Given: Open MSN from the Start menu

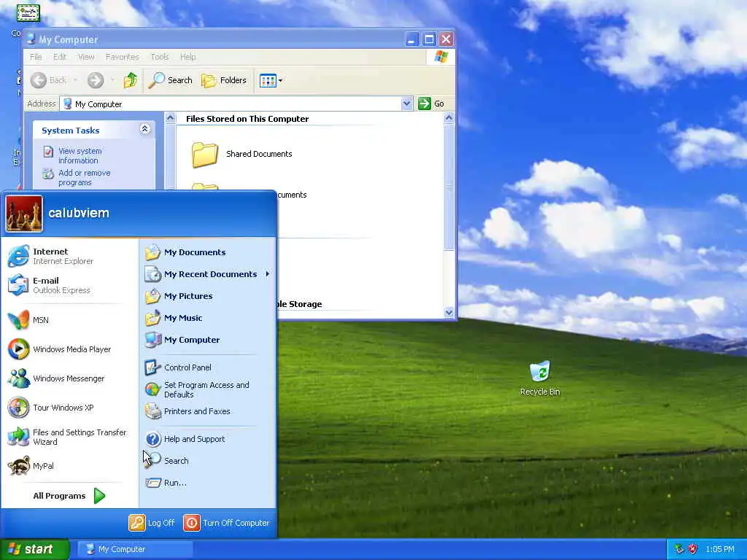Looking at the screenshot, I should (x=28, y=320).
